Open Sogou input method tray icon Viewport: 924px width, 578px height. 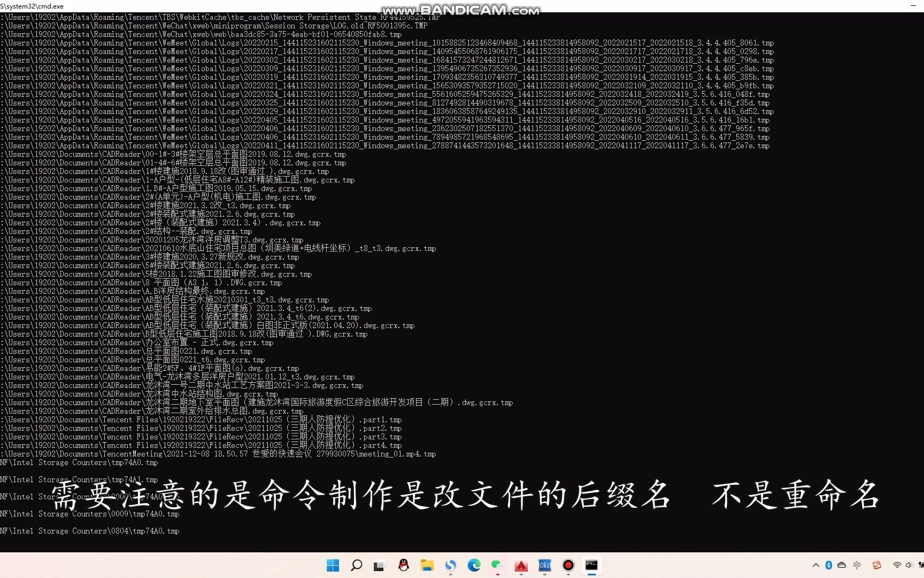(x=876, y=565)
